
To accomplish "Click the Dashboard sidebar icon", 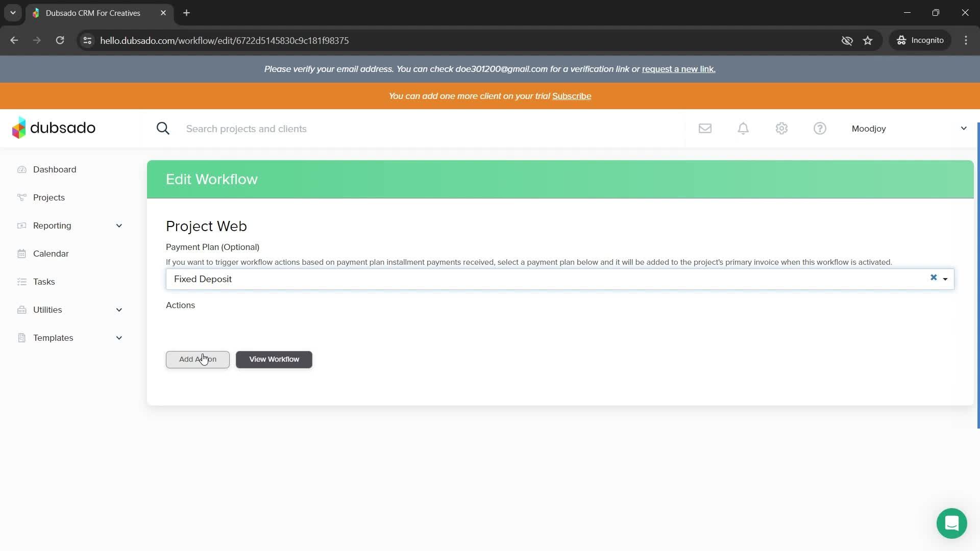I will pyautogui.click(x=21, y=169).
